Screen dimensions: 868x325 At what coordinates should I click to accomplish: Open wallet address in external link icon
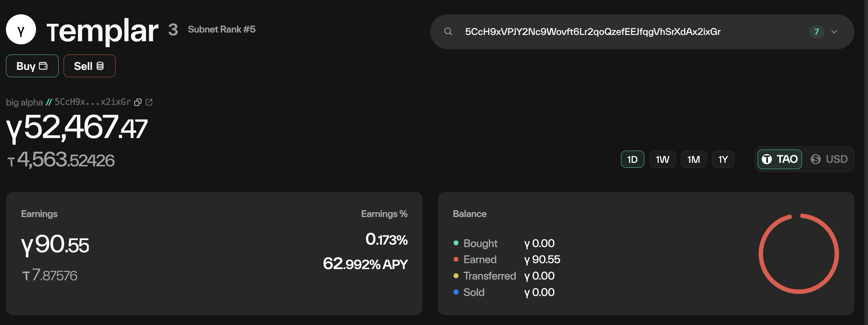(x=149, y=102)
